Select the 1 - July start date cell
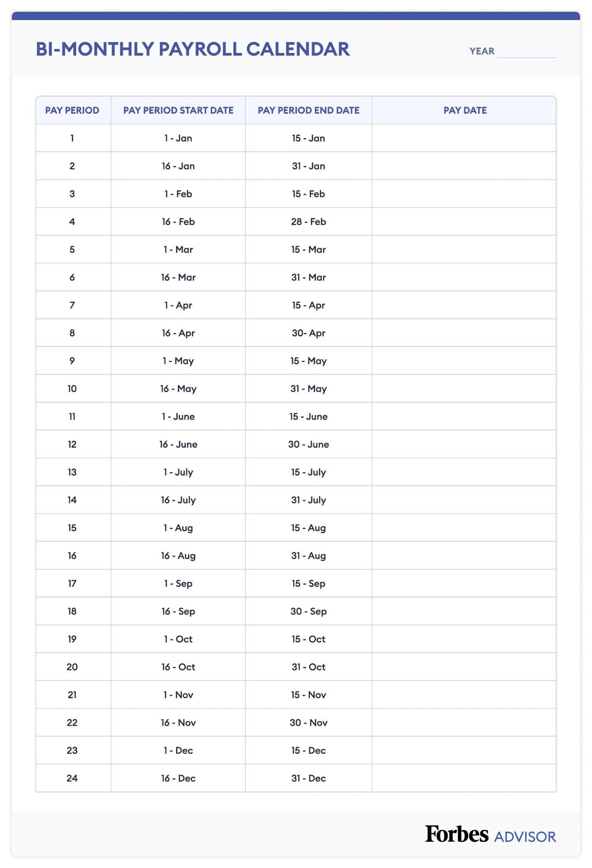 click(178, 472)
